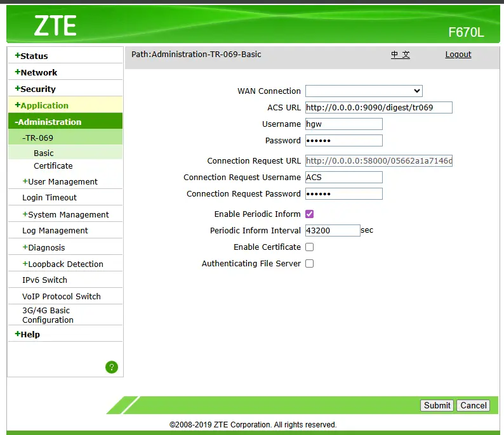Expand Loopback Detection section
This screenshot has width=504, height=435.
pos(63,264)
